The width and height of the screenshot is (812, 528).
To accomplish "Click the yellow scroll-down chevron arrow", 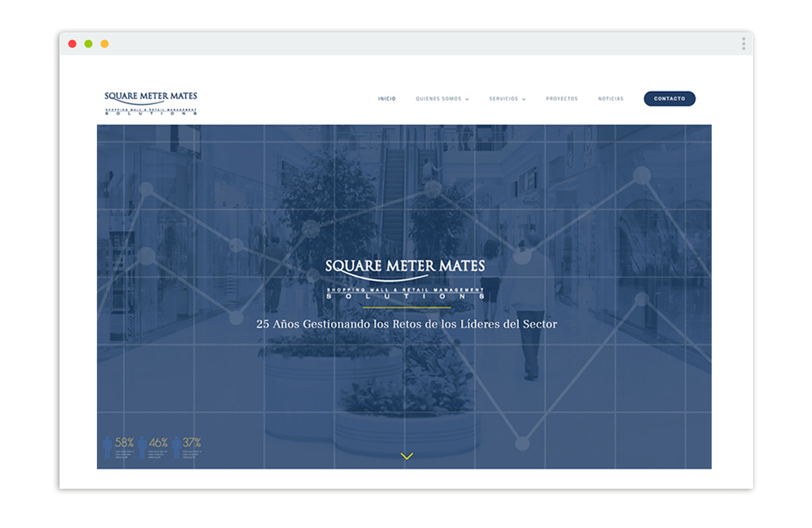I will [406, 456].
